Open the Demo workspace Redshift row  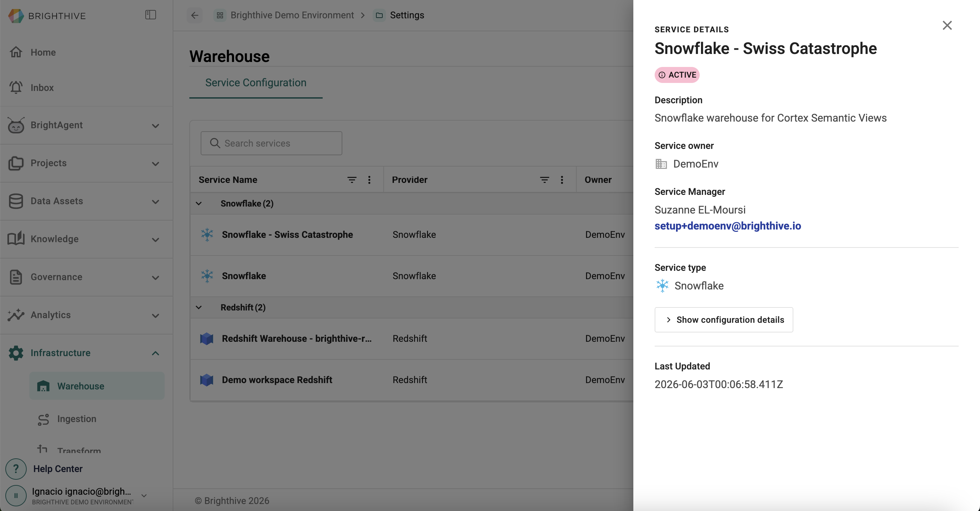click(412, 380)
